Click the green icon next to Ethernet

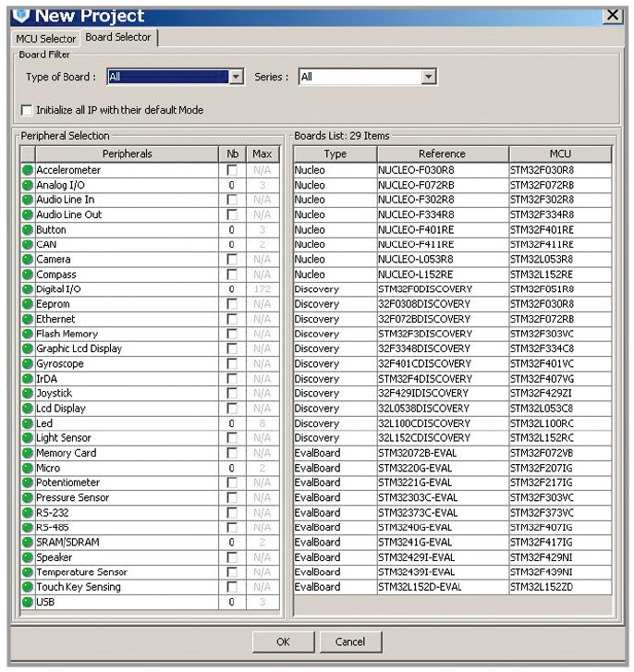tap(28, 319)
